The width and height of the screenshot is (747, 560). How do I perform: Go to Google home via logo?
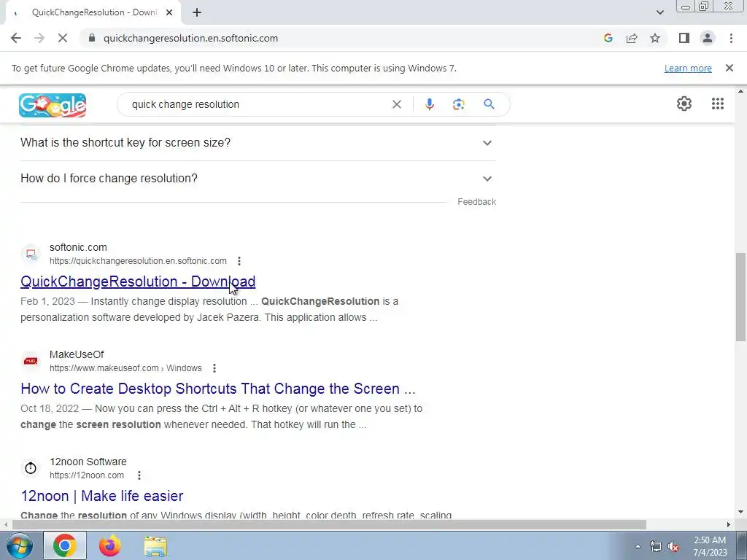53,105
